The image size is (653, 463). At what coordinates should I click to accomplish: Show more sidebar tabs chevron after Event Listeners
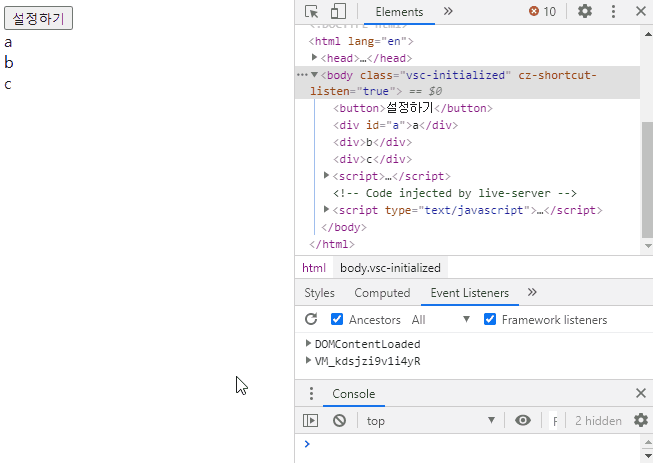pyautogui.click(x=532, y=292)
